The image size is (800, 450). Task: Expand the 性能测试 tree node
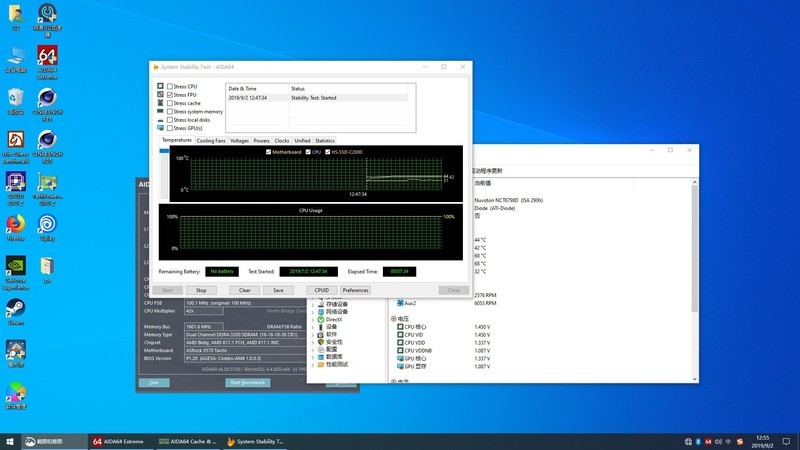coord(313,364)
